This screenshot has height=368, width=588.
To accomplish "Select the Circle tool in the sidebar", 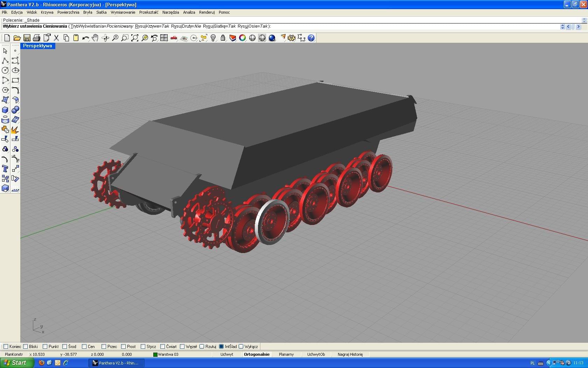I will pos(5,70).
